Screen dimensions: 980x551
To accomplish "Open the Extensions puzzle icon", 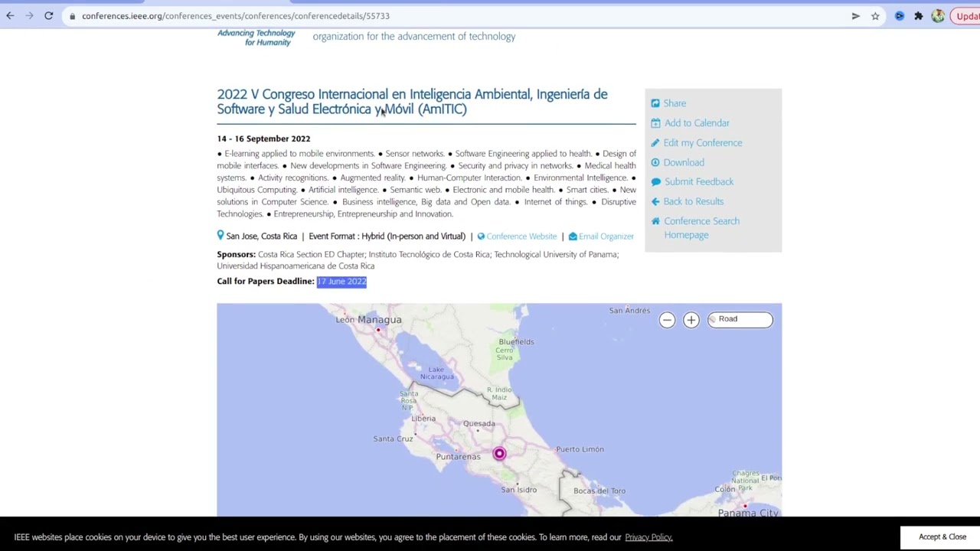I will [x=919, y=16].
